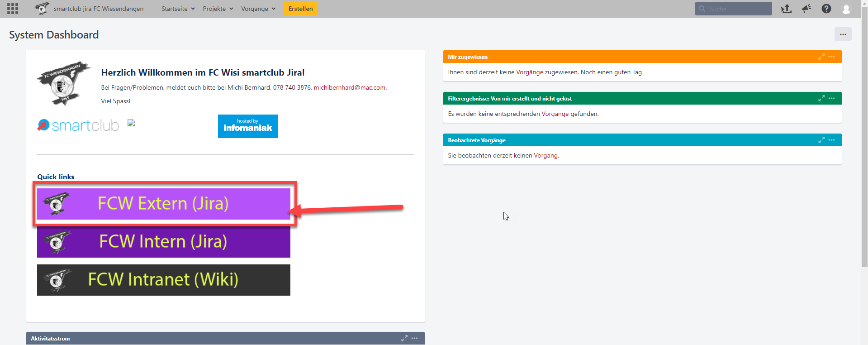The width and height of the screenshot is (868, 345).
Task: Expand the Startseite dropdown menu
Action: pos(178,9)
